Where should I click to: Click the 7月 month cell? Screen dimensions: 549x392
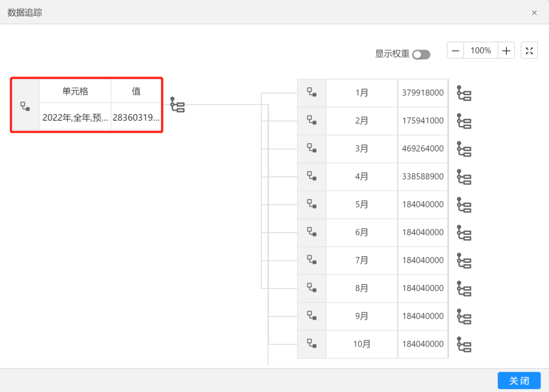tap(362, 261)
